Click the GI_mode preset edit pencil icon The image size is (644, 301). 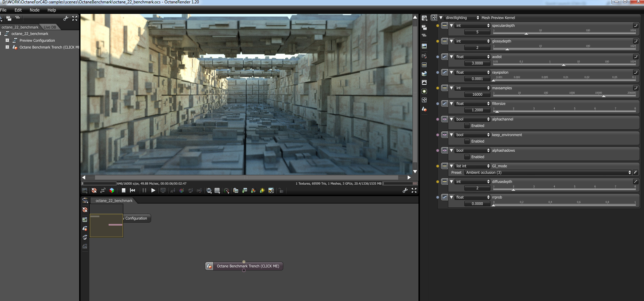(x=636, y=172)
